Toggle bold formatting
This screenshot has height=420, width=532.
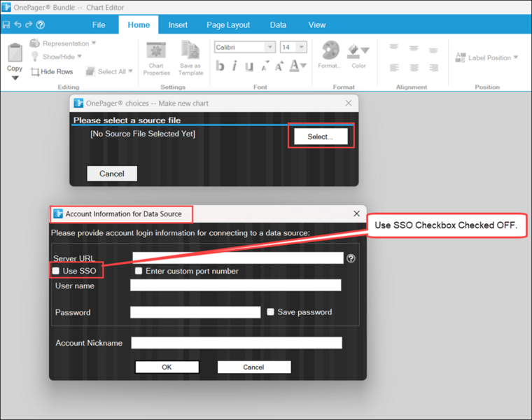[220, 66]
